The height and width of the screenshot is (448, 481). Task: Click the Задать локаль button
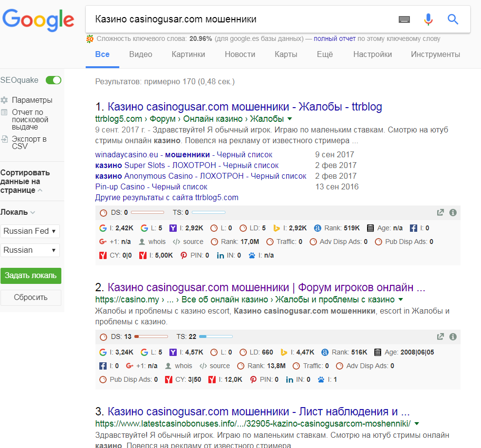click(x=31, y=276)
